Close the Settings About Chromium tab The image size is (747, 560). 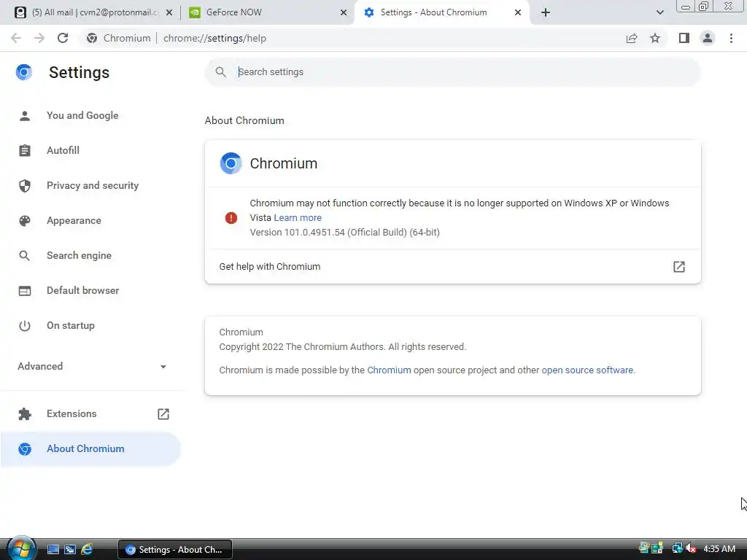(518, 12)
